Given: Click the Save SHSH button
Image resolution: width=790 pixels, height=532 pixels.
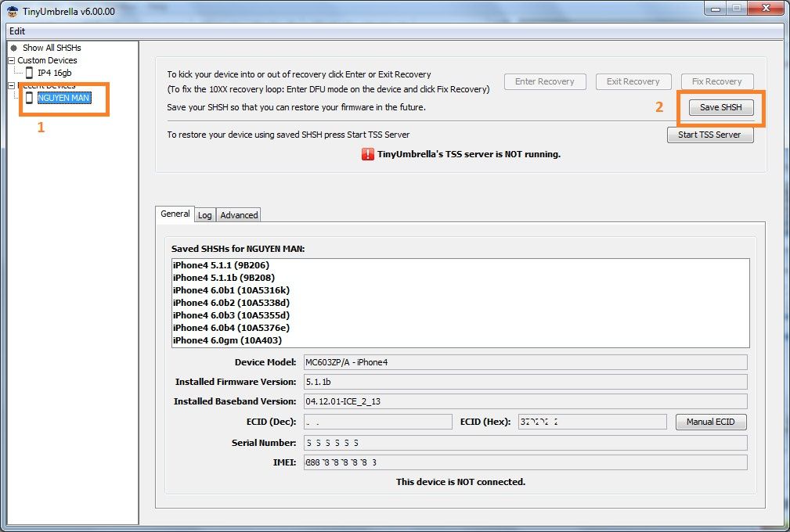Looking at the screenshot, I should coord(720,107).
